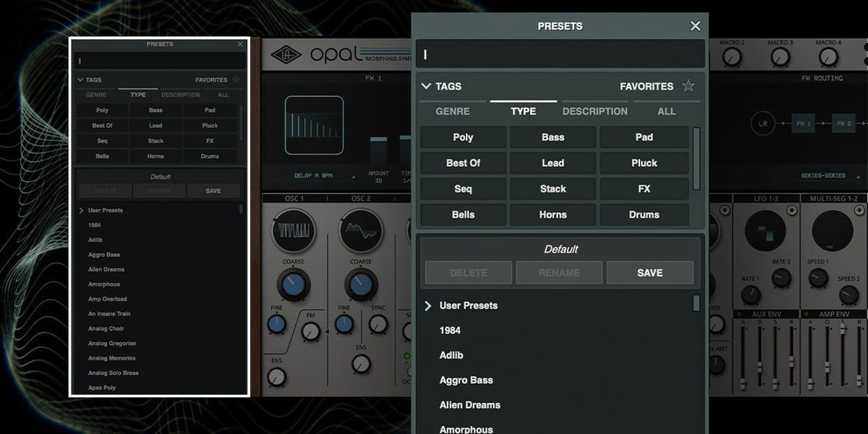
Task: Select TYPE tab in enlarged panel
Action: pos(523,111)
